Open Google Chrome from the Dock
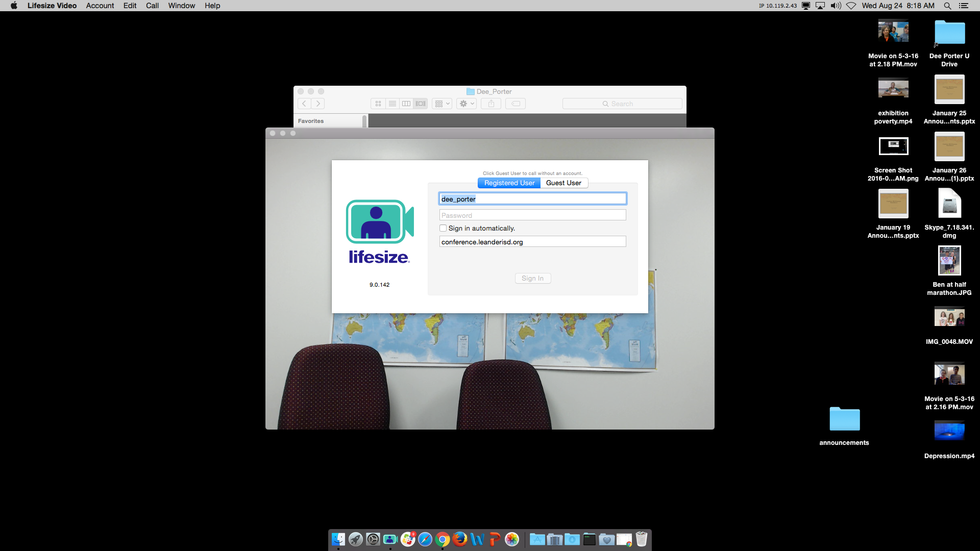980x551 pixels. pyautogui.click(x=443, y=539)
